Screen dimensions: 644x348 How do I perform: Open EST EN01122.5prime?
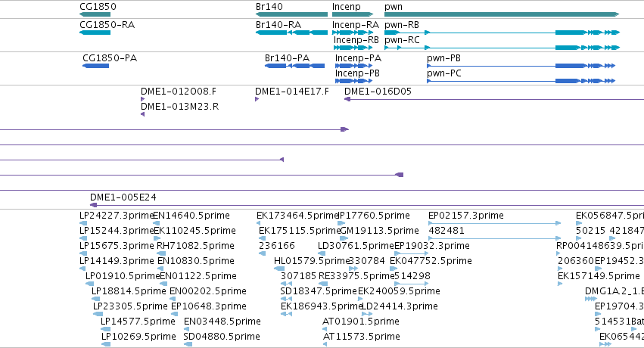click(x=198, y=276)
